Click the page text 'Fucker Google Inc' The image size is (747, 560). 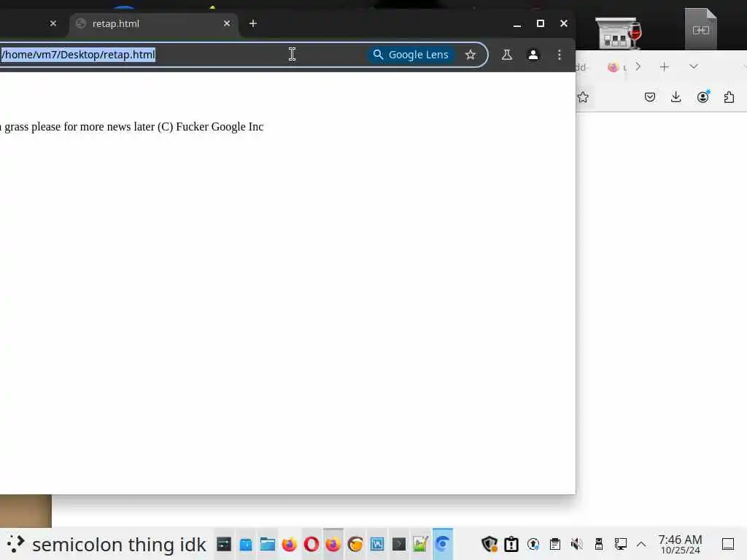(x=220, y=127)
